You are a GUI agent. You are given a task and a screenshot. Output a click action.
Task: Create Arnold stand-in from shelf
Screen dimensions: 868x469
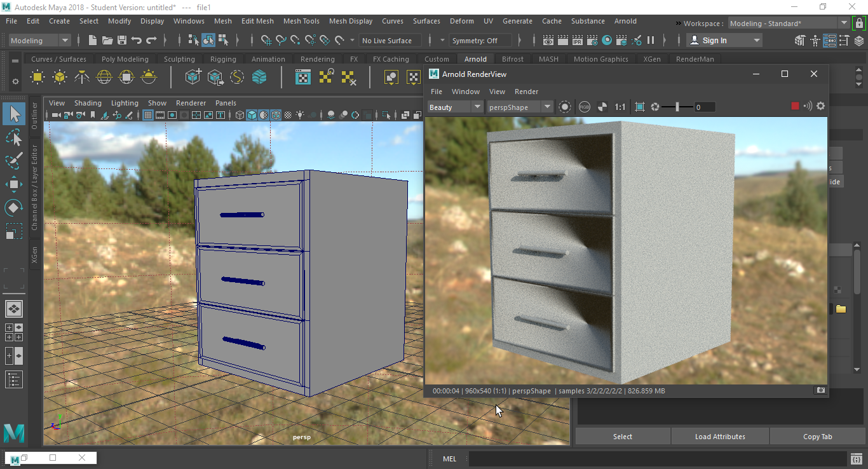click(193, 78)
